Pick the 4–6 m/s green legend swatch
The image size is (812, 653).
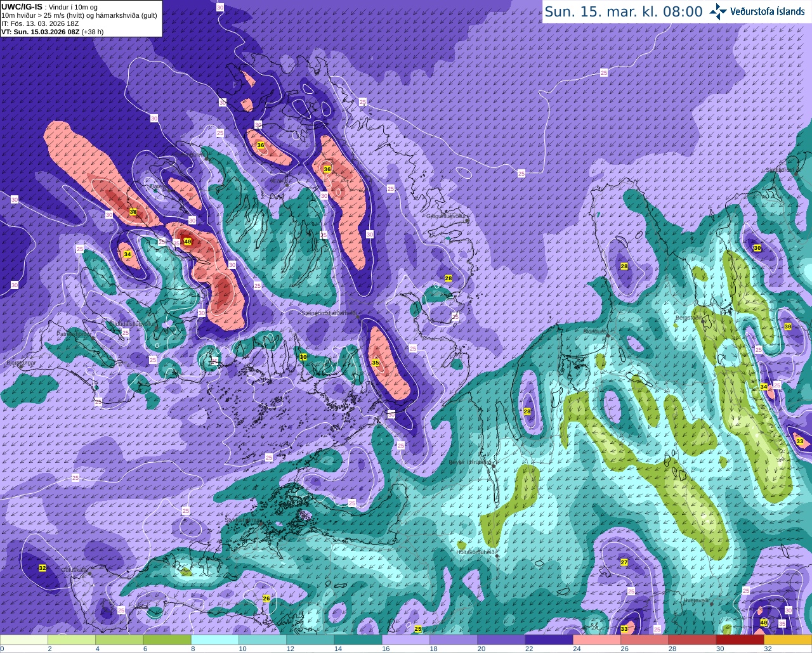119,640
